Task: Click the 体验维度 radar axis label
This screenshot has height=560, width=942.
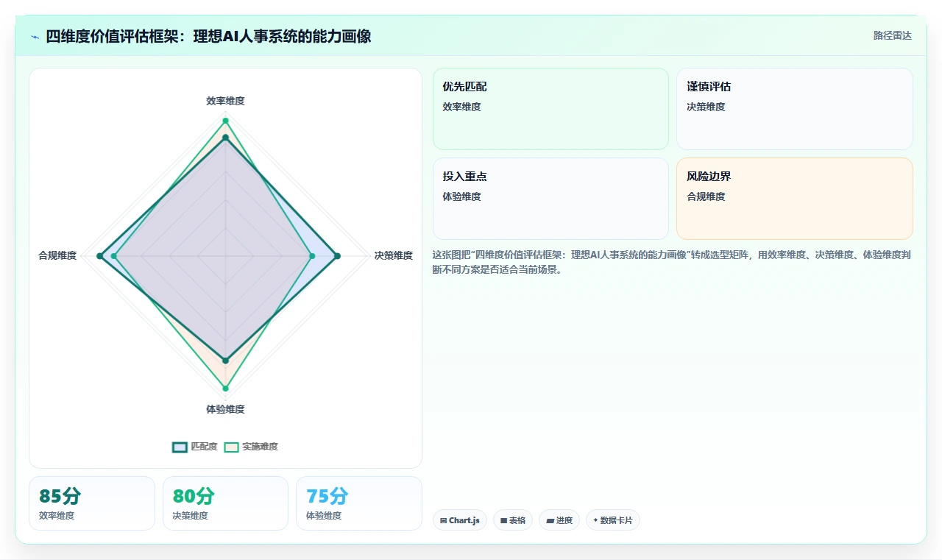Action: [225, 409]
